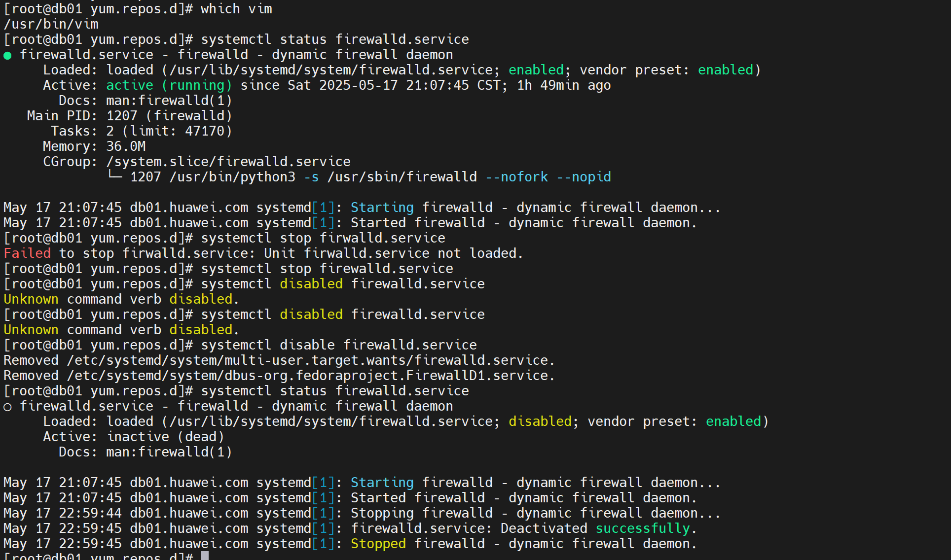Click the "which vim" command text
The width and height of the screenshot is (951, 560).
click(236, 9)
